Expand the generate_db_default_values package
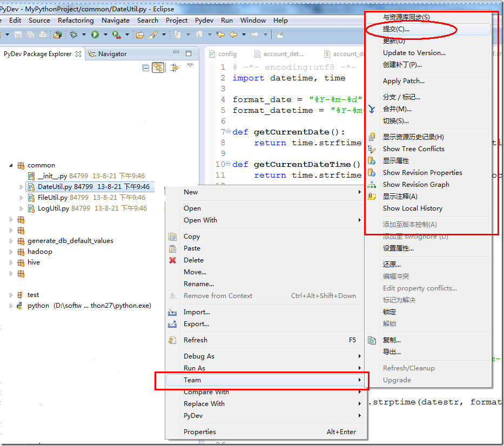Image resolution: width=504 pixels, height=446 pixels. 11,241
